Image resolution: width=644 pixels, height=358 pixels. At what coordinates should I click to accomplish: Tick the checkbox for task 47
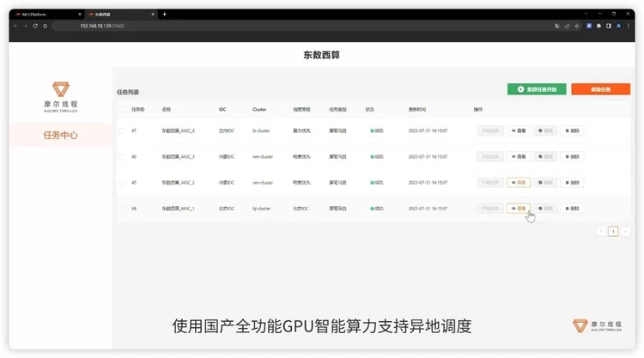point(122,131)
